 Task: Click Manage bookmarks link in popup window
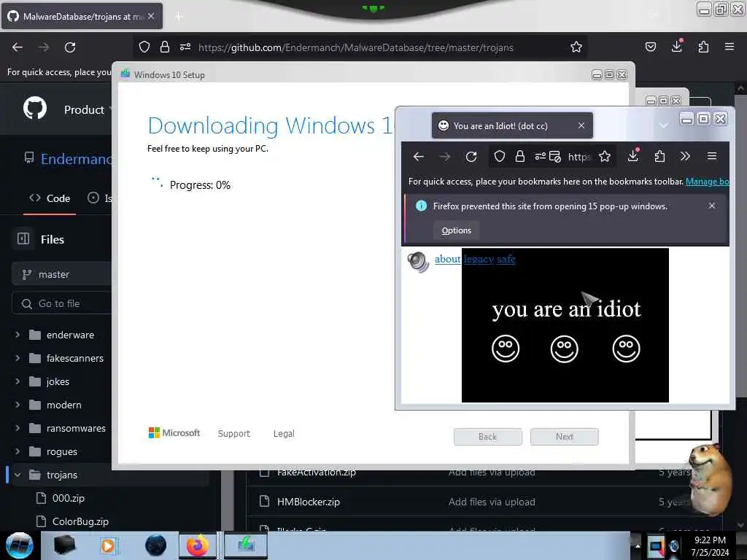click(x=707, y=182)
